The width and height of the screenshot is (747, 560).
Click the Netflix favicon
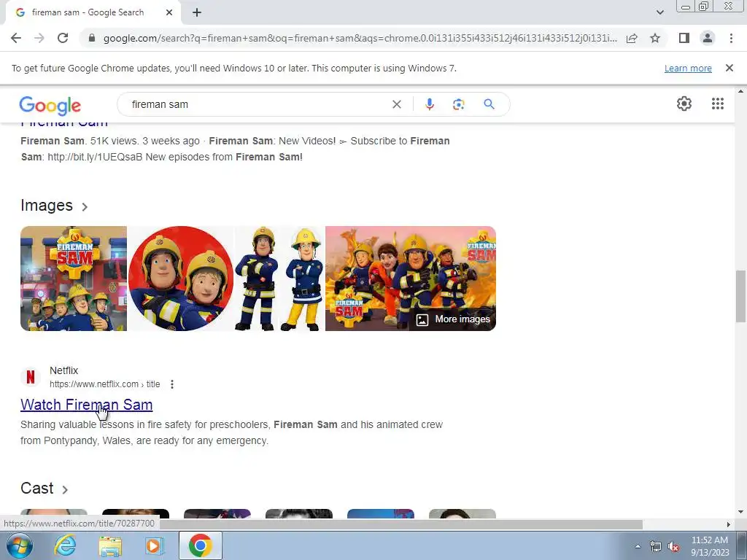(31, 377)
